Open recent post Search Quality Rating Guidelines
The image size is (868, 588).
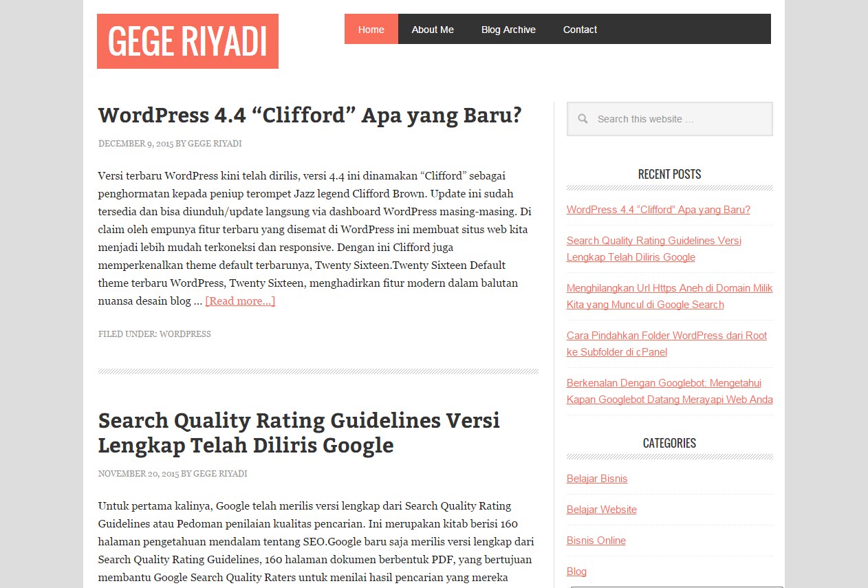coord(654,249)
